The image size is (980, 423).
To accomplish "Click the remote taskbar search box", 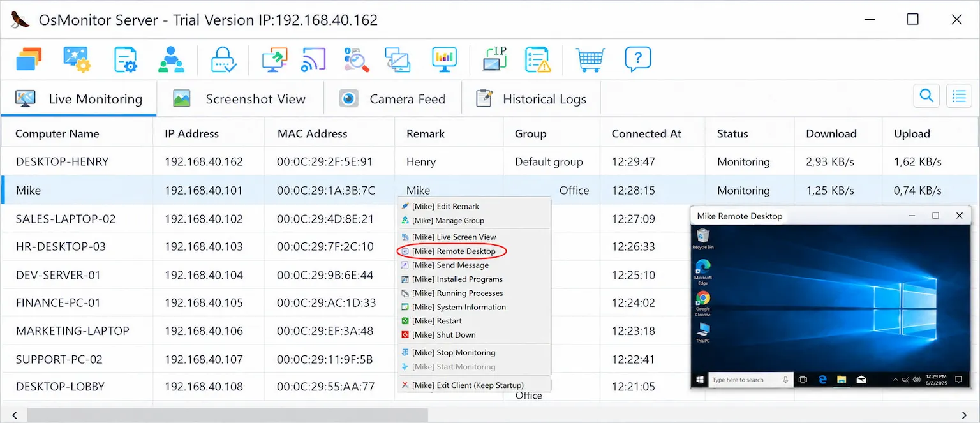I will coord(751,380).
